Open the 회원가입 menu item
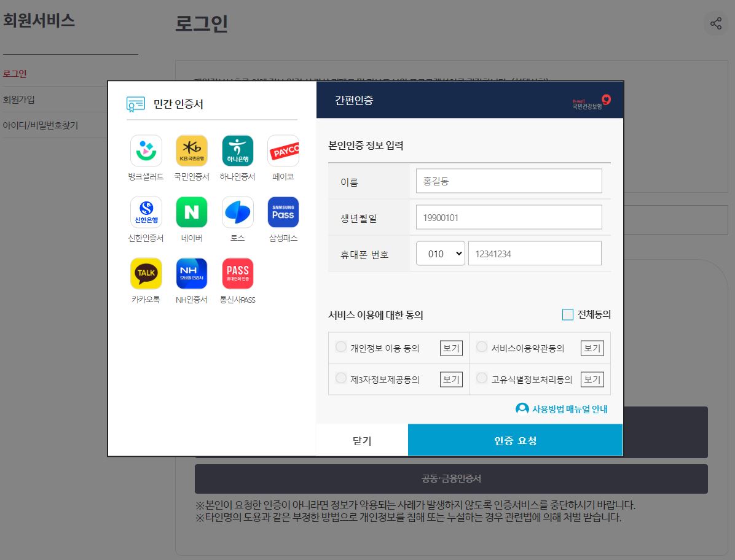This screenshot has width=735, height=560. (x=20, y=98)
